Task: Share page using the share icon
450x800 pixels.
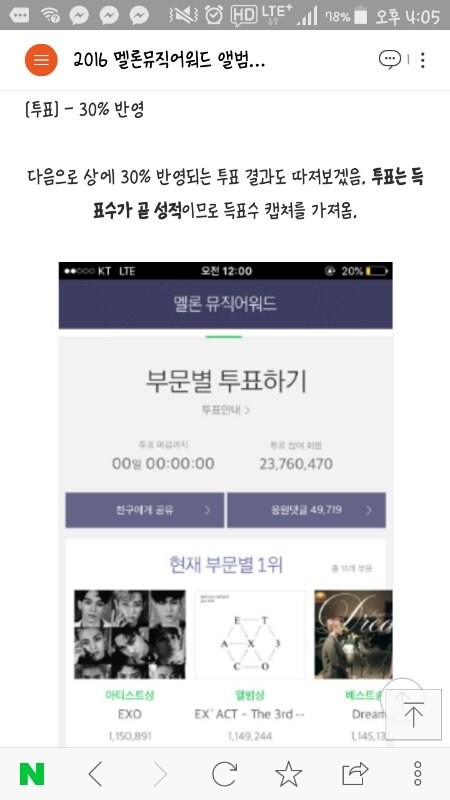Action: [x=355, y=774]
